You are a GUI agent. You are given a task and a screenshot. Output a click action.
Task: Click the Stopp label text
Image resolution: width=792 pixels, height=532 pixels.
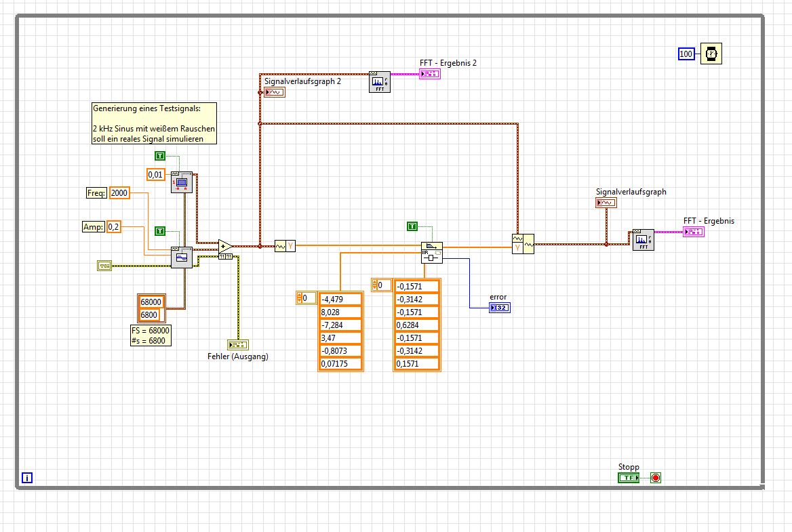(629, 467)
